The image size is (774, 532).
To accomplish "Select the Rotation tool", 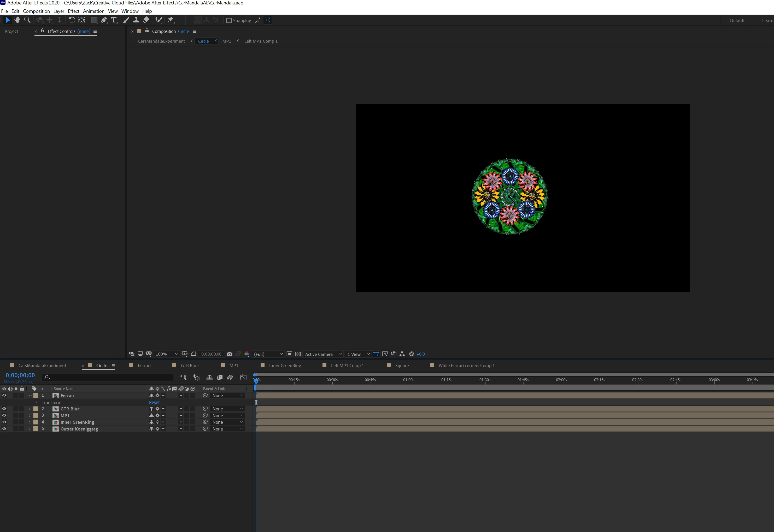I will pyautogui.click(x=71, y=20).
